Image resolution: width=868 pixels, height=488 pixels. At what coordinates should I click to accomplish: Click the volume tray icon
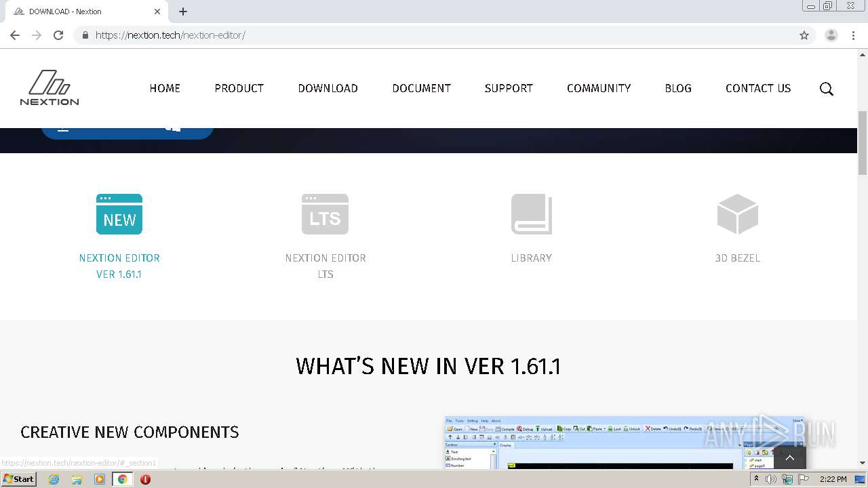[771, 479]
